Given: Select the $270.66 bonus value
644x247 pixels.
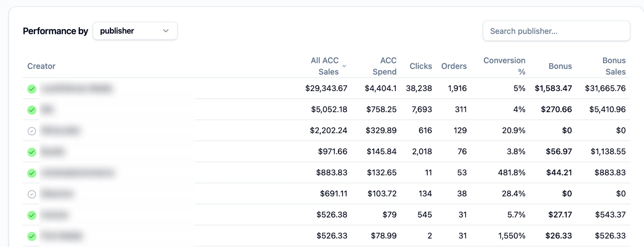Looking at the screenshot, I should pyautogui.click(x=556, y=110).
